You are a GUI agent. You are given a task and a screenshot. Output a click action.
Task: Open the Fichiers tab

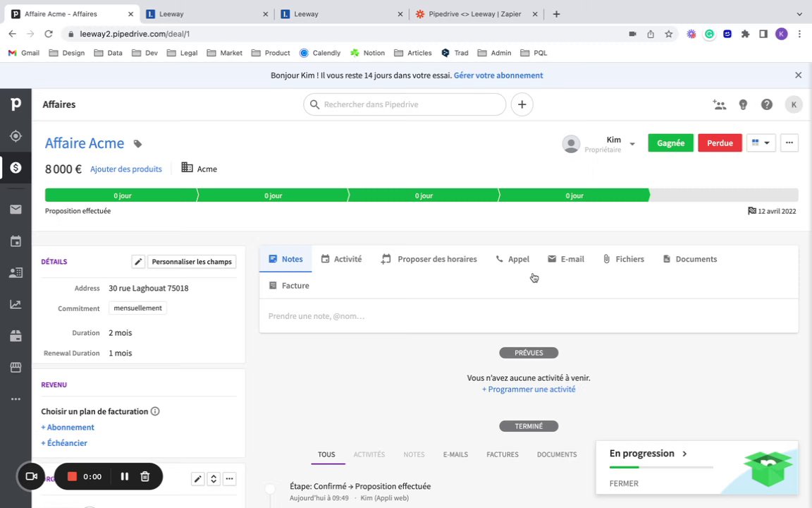(x=624, y=259)
